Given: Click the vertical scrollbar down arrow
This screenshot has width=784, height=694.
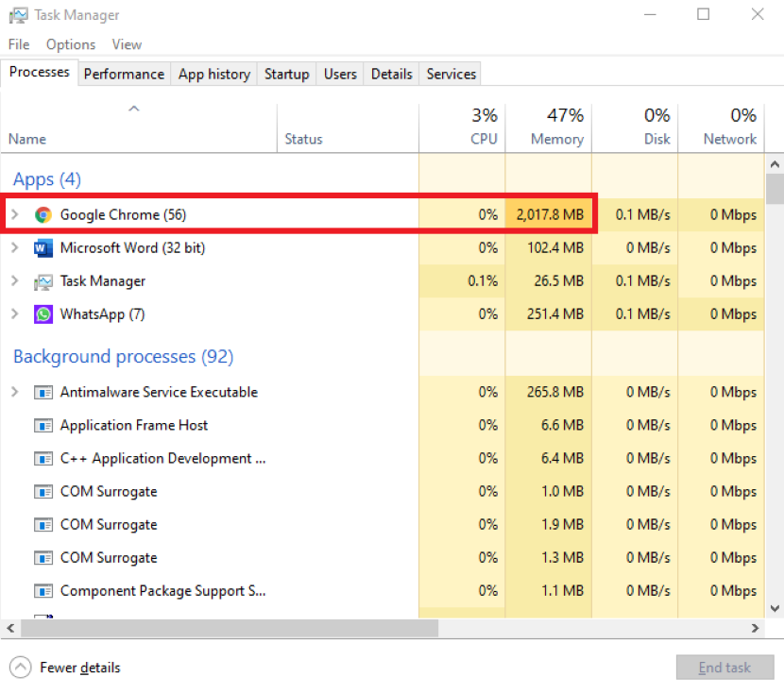Looking at the screenshot, I should (775, 609).
